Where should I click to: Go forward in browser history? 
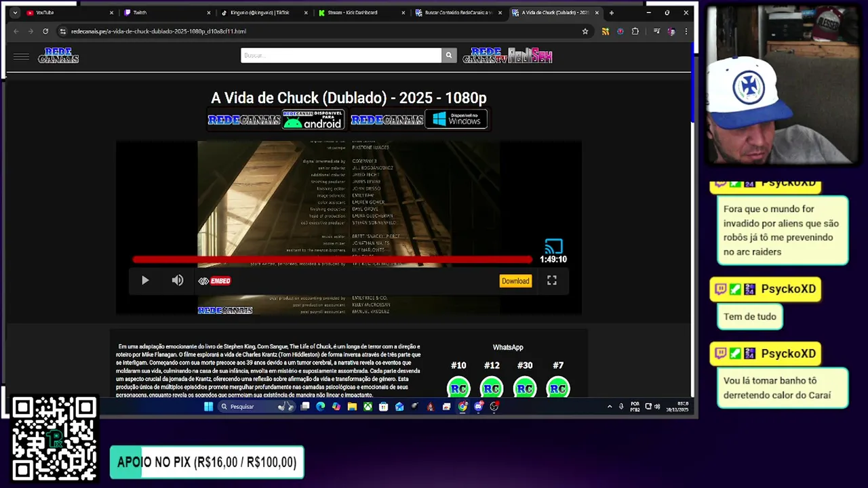tap(31, 31)
